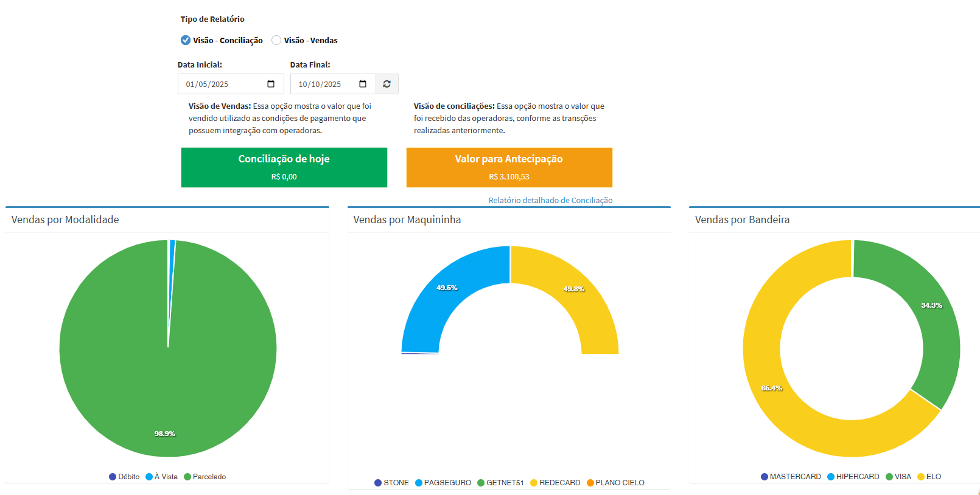Toggle the MASTERCARD legend entry
Viewport: 980px width, 495px height.
tap(791, 477)
